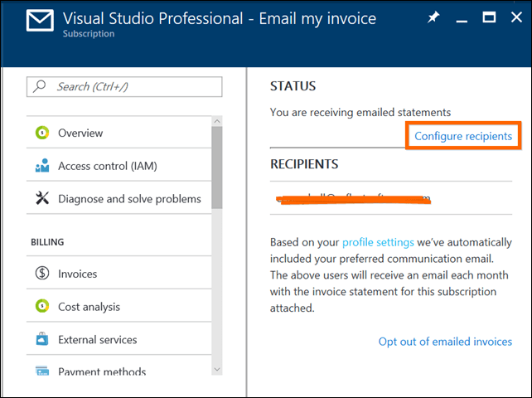Screen dimensions: 532x398
Task: Maximize the blade window
Action: 489,17
